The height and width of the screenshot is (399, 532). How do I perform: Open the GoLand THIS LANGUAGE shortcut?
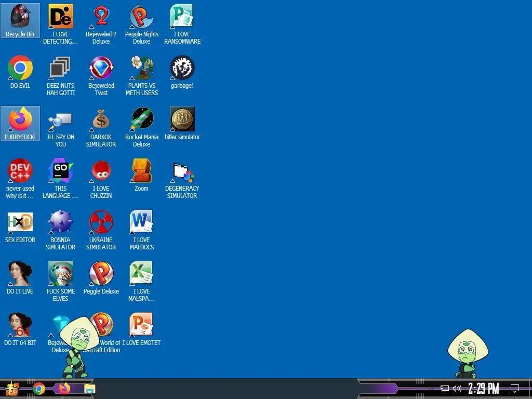pyautogui.click(x=60, y=179)
